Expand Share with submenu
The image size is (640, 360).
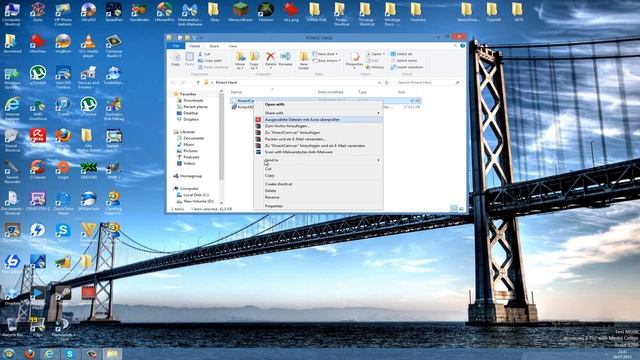[x=318, y=113]
